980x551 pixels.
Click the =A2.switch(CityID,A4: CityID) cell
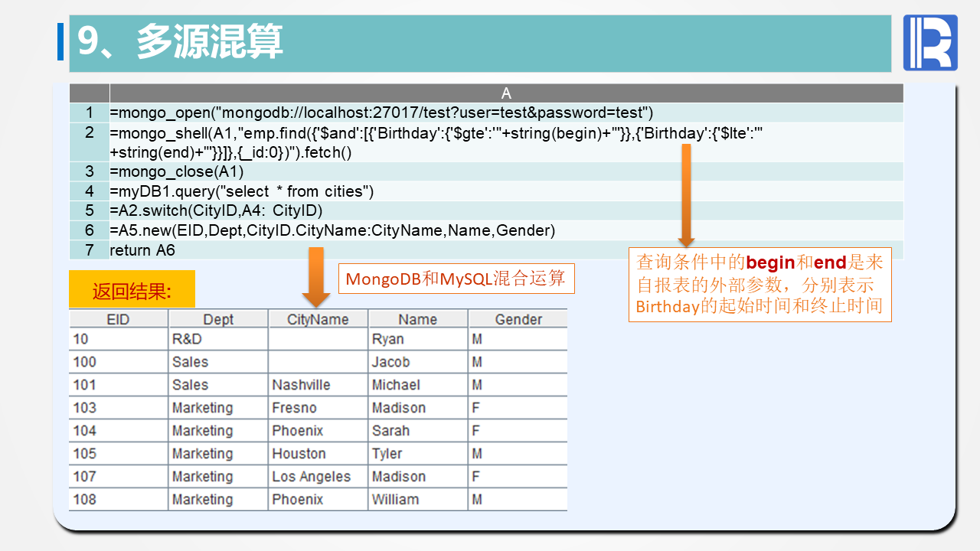click(x=506, y=211)
